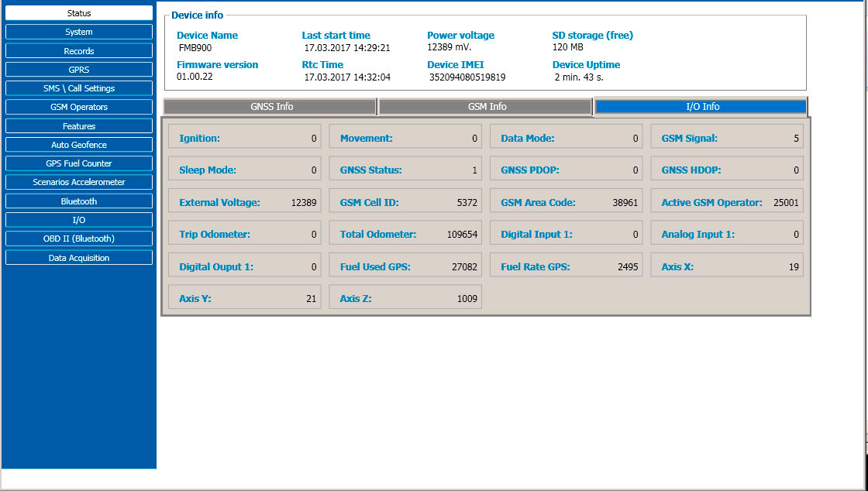This screenshot has height=491, width=868.
Task: Click the External Voltage value field
Action: [245, 202]
